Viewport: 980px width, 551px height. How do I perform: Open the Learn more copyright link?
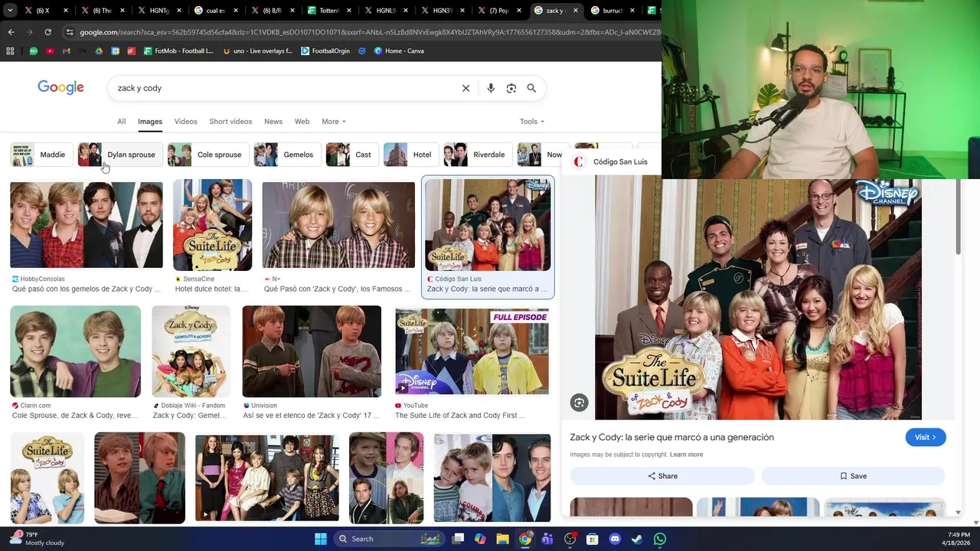[x=686, y=455]
